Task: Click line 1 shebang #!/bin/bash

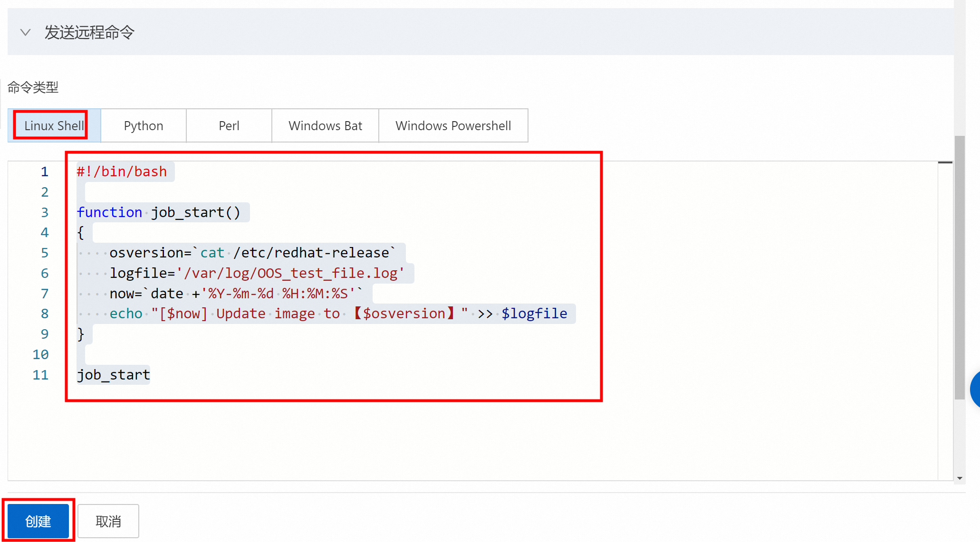Action: (122, 171)
